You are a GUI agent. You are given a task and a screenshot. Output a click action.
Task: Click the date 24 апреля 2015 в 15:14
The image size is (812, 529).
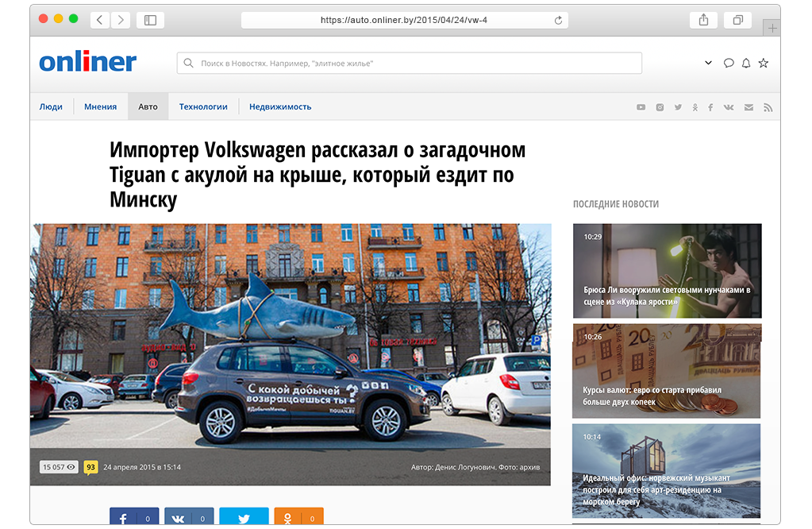point(142,467)
